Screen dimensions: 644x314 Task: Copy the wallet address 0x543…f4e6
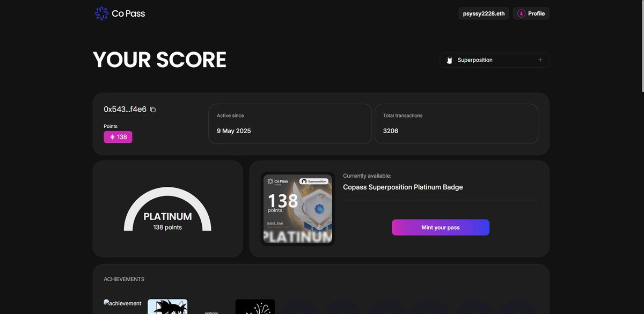152,109
